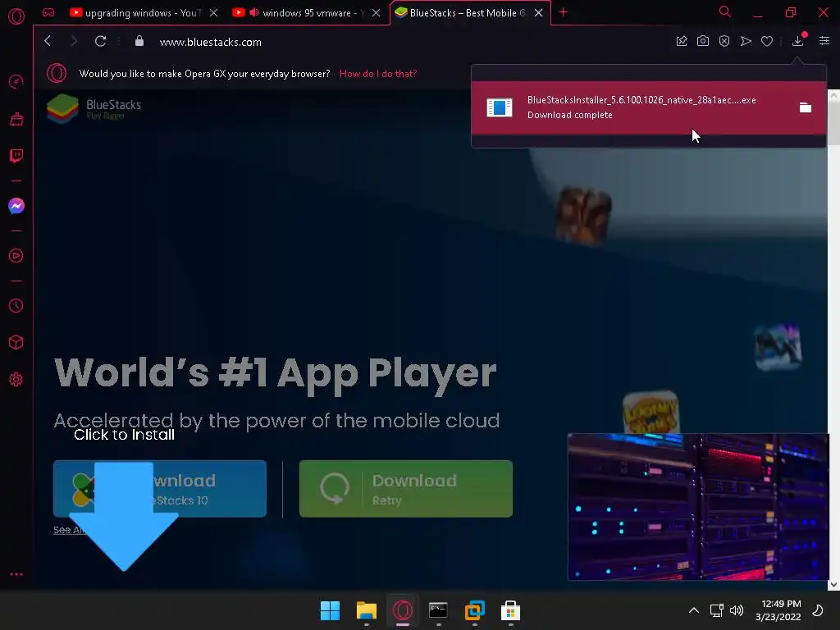
Task: Open terminal window from taskbar
Action: pos(438,610)
